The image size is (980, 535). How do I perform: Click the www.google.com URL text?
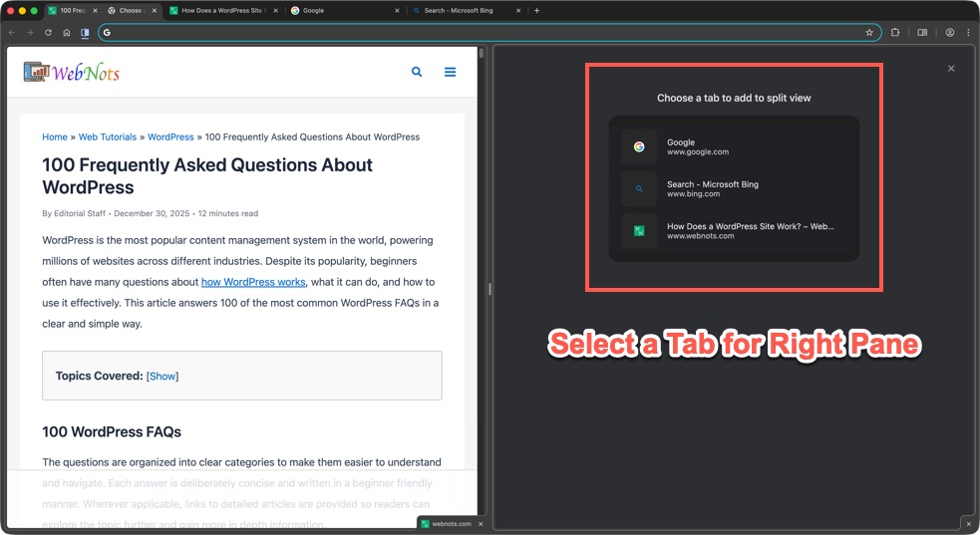[x=698, y=151]
